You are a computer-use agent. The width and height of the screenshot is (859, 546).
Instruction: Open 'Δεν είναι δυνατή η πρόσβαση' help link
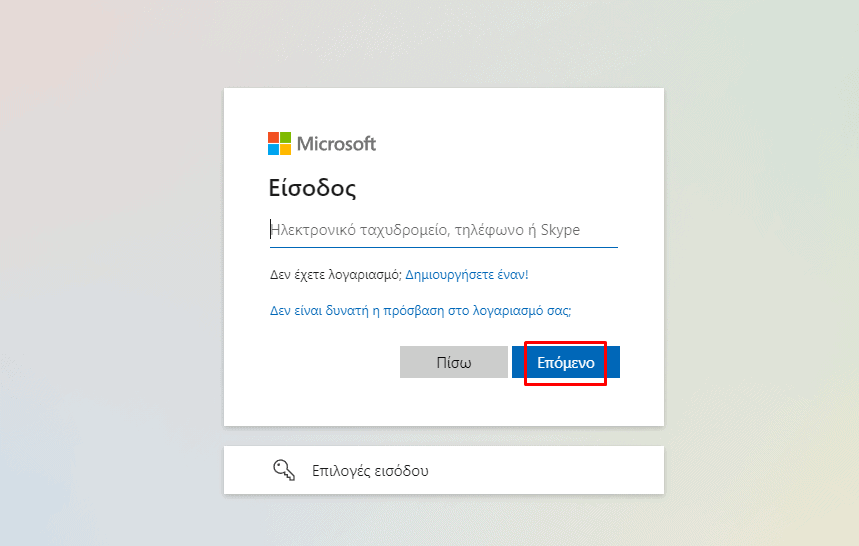click(420, 311)
